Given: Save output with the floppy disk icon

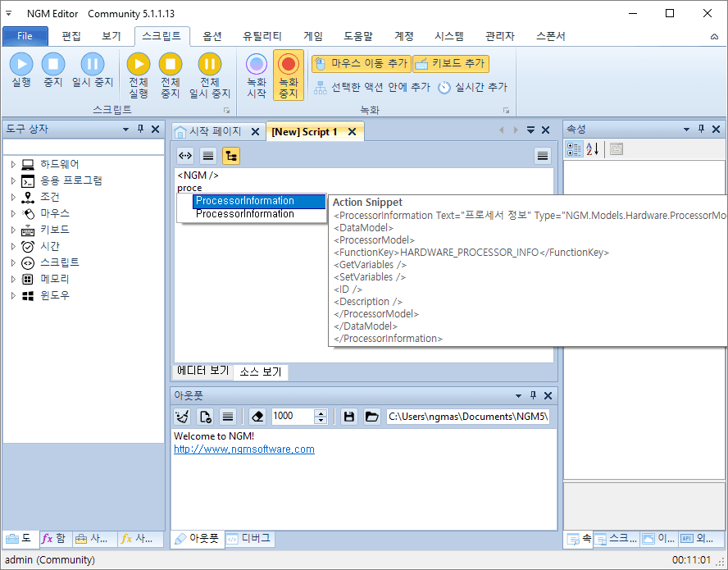Looking at the screenshot, I should pos(349,417).
